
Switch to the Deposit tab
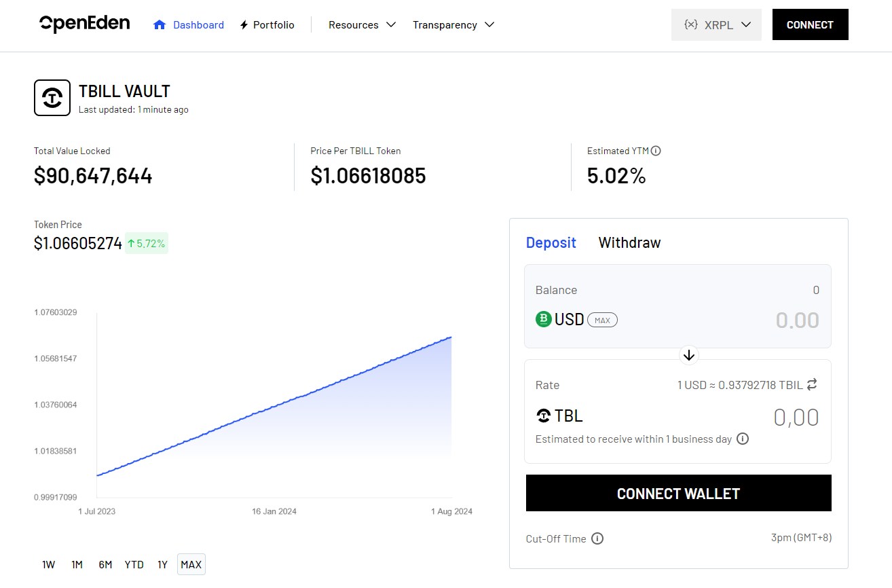coord(551,242)
